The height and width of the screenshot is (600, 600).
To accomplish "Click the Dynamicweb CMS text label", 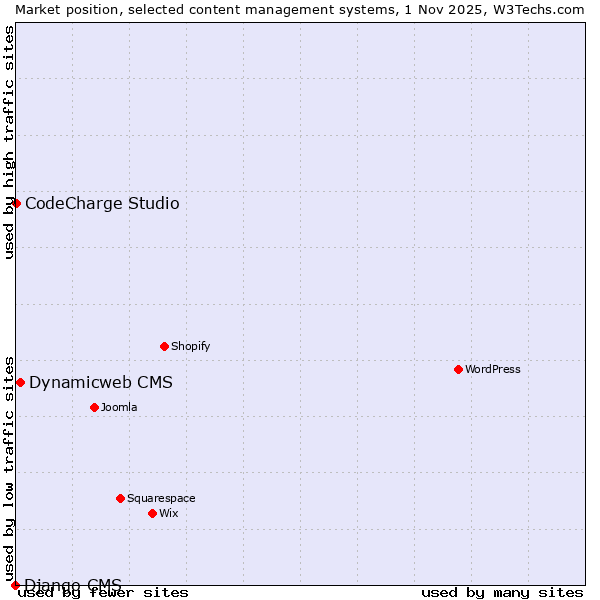I will 100,383.
